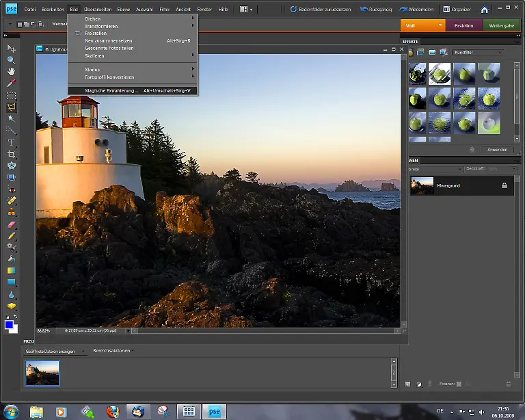This screenshot has height=420, width=525.
Task: Click the blue foreground color swatch
Action: point(10,325)
